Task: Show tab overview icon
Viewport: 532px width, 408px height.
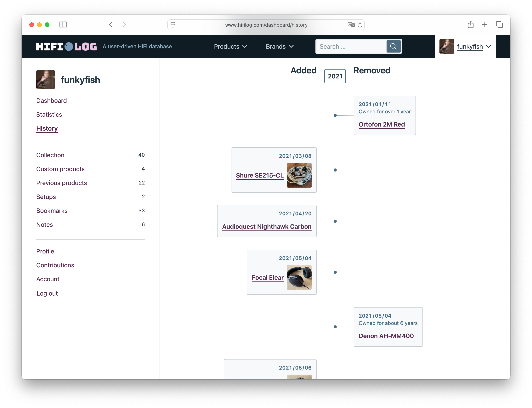Action: pos(499,25)
